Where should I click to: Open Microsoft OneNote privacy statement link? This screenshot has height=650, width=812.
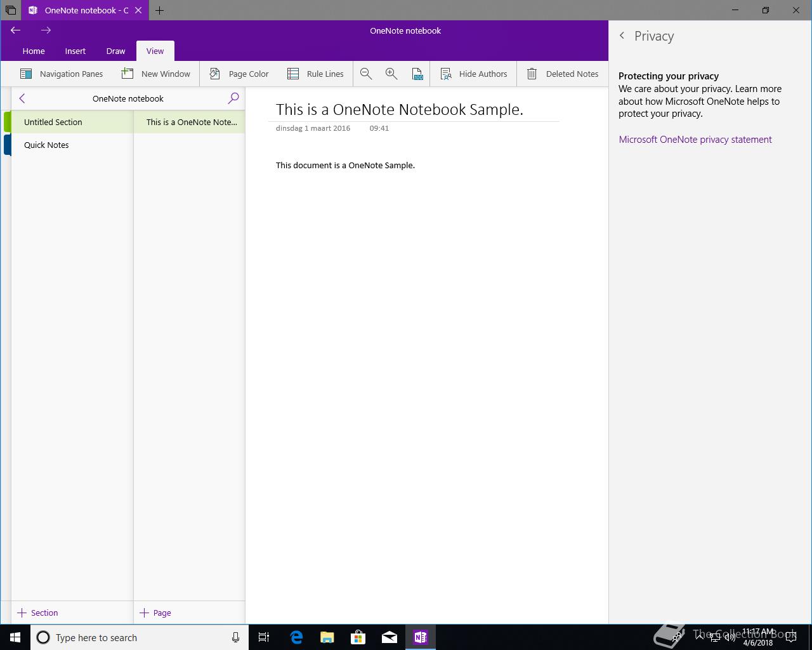pyautogui.click(x=695, y=140)
